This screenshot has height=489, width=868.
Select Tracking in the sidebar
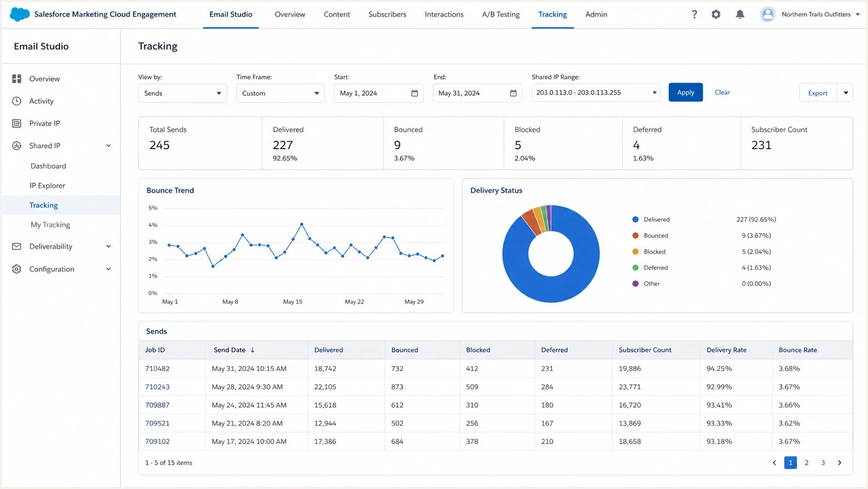click(x=61, y=205)
